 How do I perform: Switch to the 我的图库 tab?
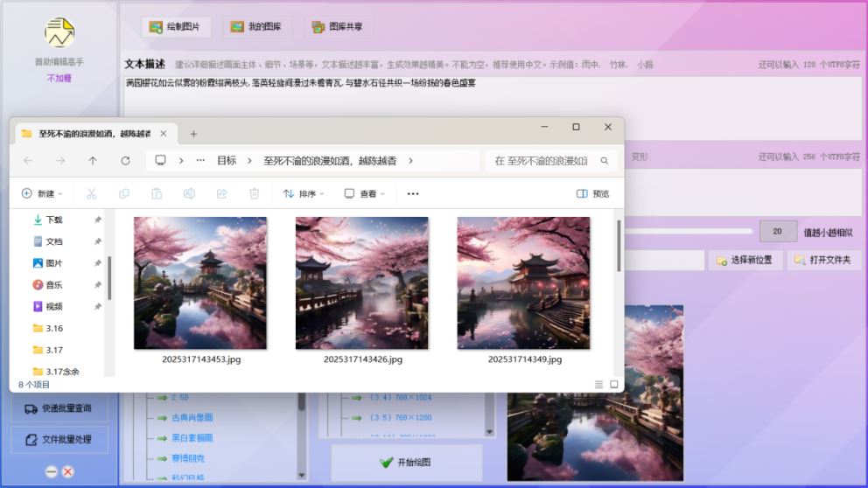(x=256, y=26)
